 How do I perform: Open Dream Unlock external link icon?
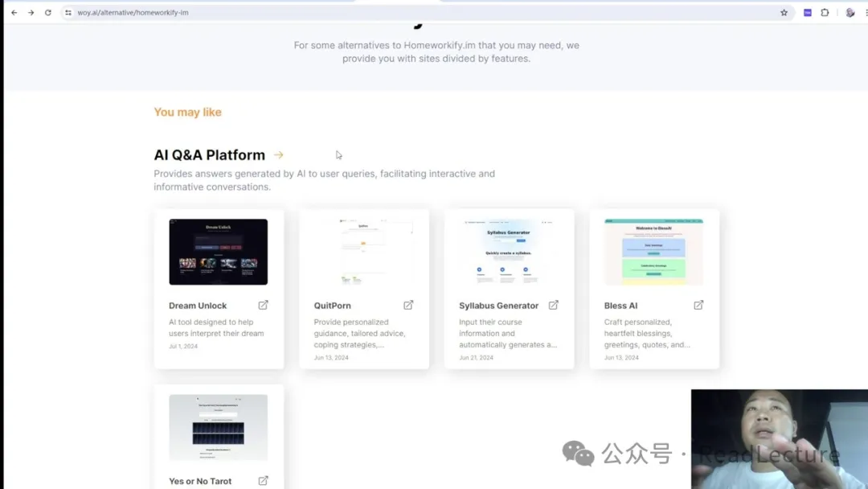263,305
